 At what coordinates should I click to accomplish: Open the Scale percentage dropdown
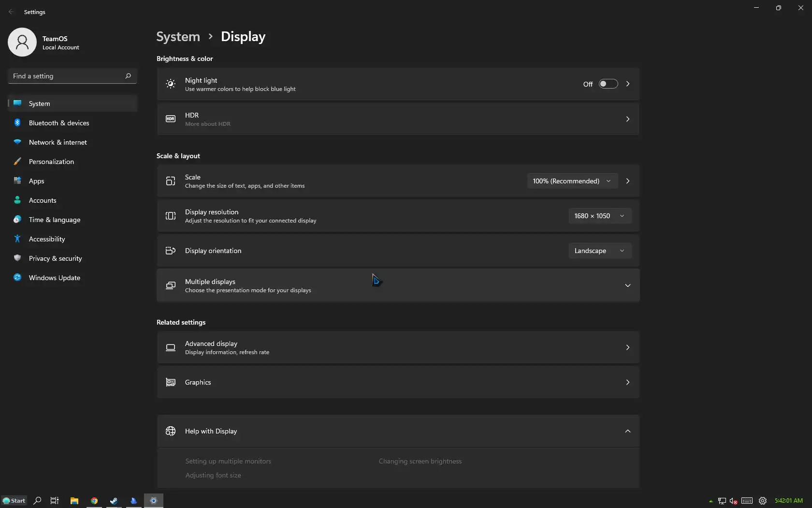click(572, 181)
